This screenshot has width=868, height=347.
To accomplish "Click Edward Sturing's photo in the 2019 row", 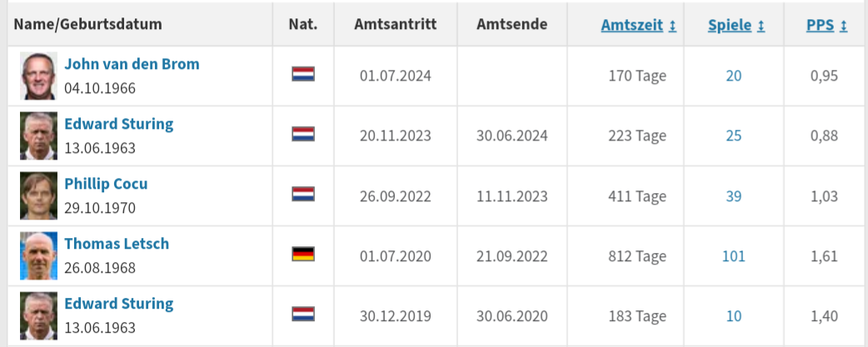I will [39, 315].
